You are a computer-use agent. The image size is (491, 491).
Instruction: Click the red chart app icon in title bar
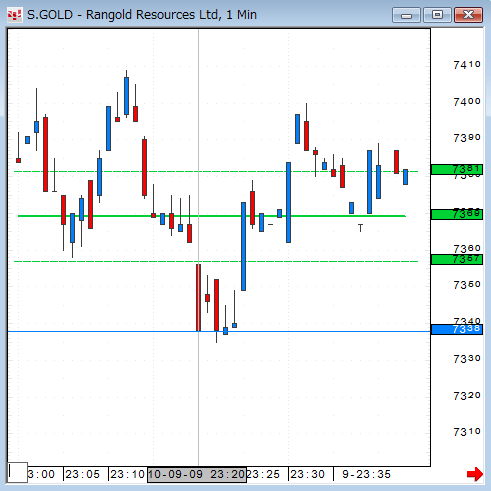coord(15,15)
